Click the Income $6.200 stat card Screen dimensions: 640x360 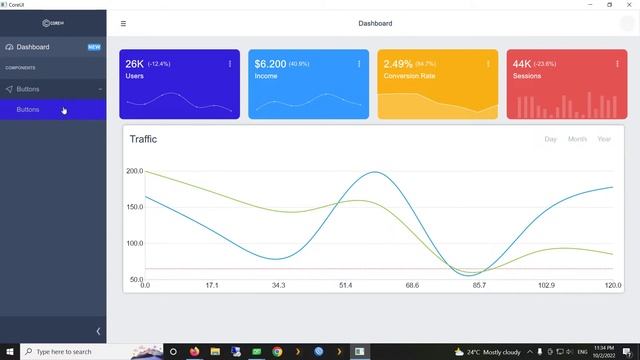point(309,84)
